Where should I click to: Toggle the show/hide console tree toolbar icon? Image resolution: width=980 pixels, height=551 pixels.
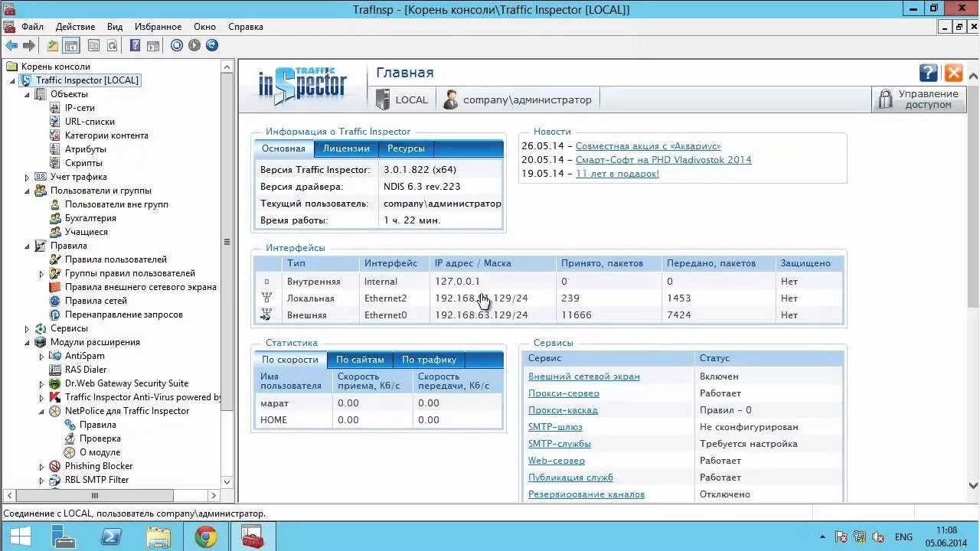click(71, 46)
